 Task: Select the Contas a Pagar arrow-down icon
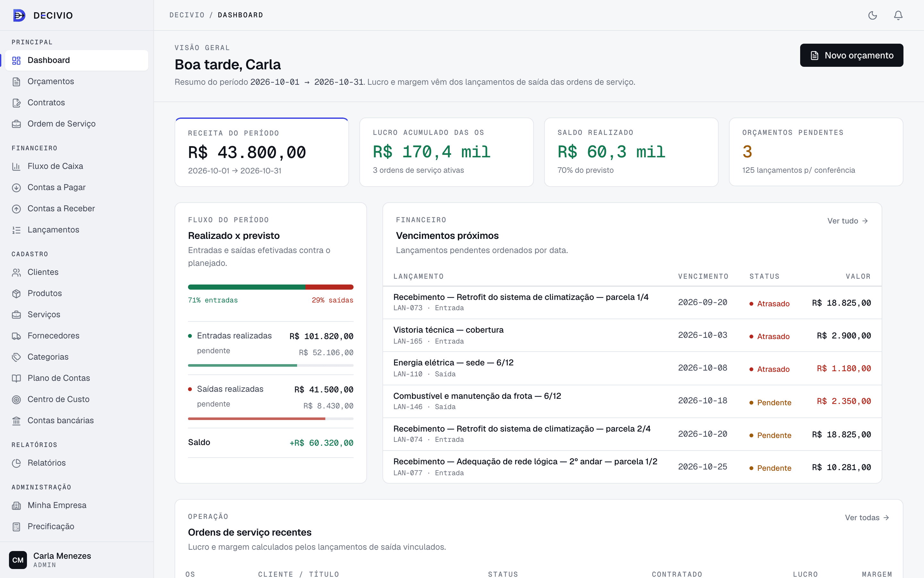pyautogui.click(x=16, y=187)
